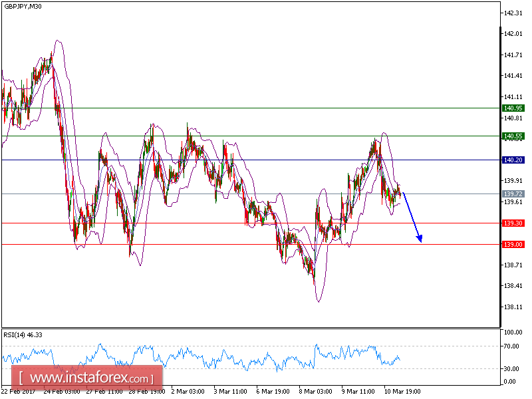532x399 pixels.
Task: Click the 70.00 RSI level label
Action: [x=512, y=345]
